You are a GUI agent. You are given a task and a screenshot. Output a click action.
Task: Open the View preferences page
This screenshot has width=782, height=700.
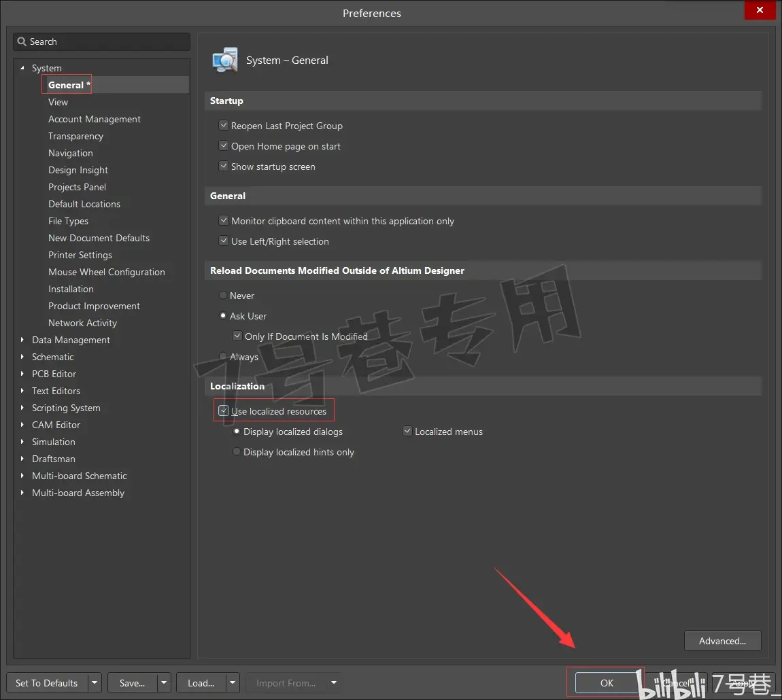(58, 102)
